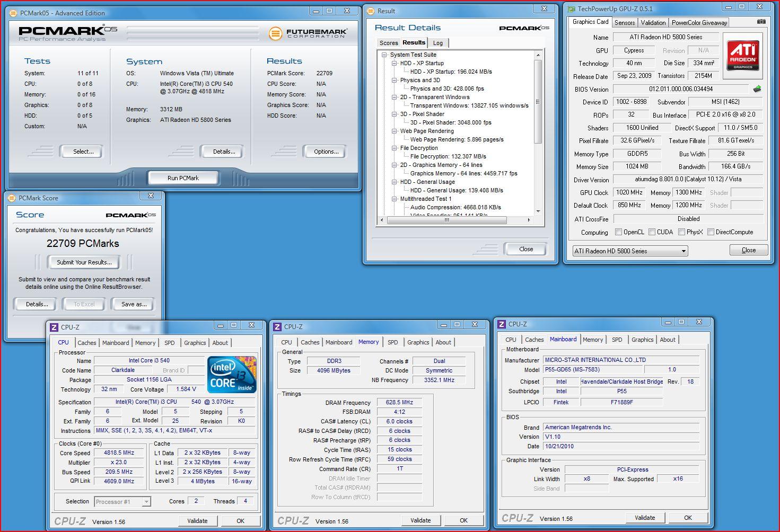780x532 pixels.
Task: Switch to the Sensors tab in GPU-Z
Action: pos(625,22)
